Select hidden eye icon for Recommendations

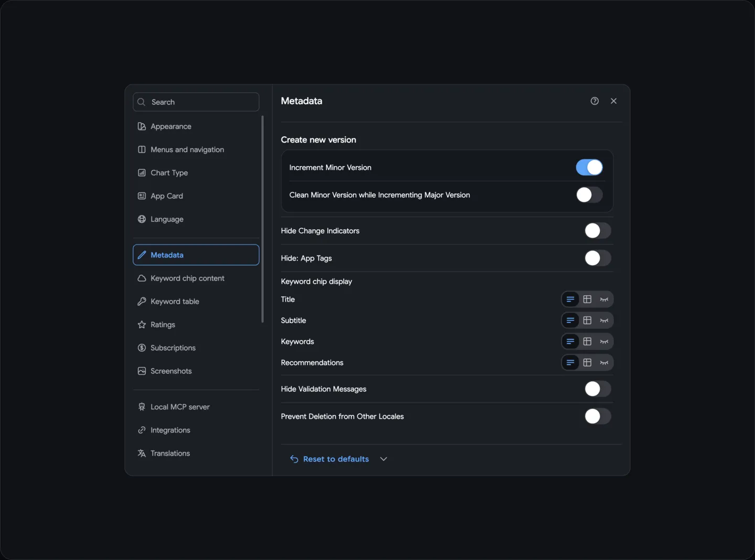coord(604,362)
